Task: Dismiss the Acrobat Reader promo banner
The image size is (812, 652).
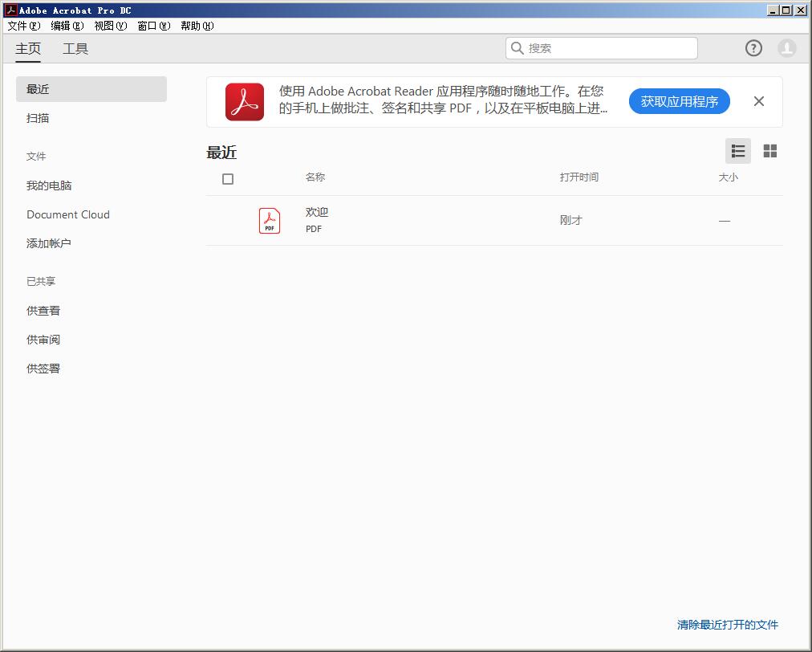Action: 759,101
